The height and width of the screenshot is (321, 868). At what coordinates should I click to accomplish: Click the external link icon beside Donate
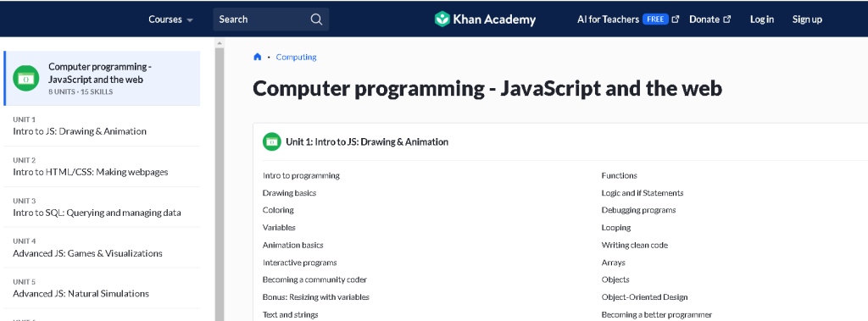tap(726, 19)
